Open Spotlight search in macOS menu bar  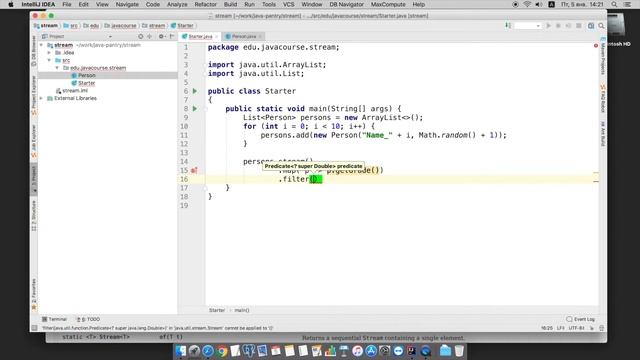click(614, 4)
